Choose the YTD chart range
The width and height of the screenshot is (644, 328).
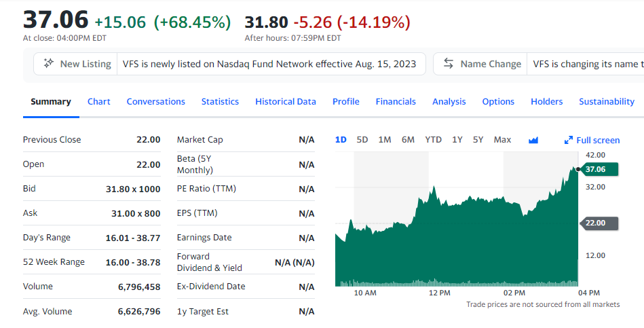coord(433,140)
